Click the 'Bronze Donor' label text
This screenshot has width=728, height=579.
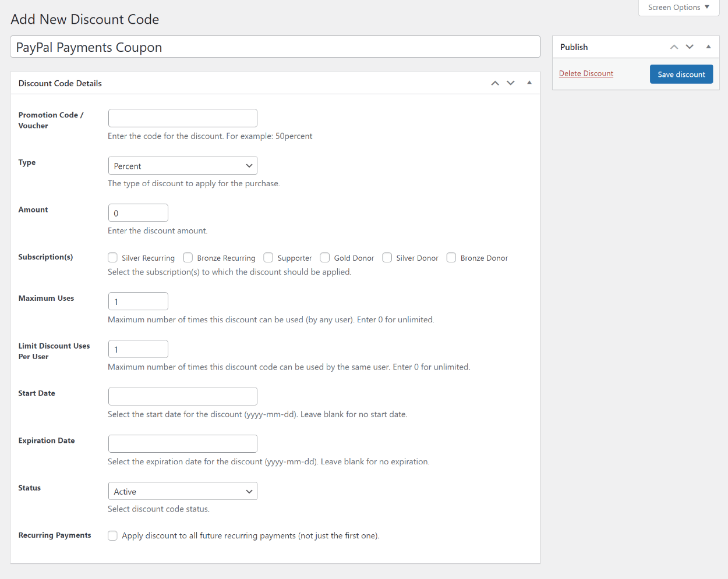point(484,258)
